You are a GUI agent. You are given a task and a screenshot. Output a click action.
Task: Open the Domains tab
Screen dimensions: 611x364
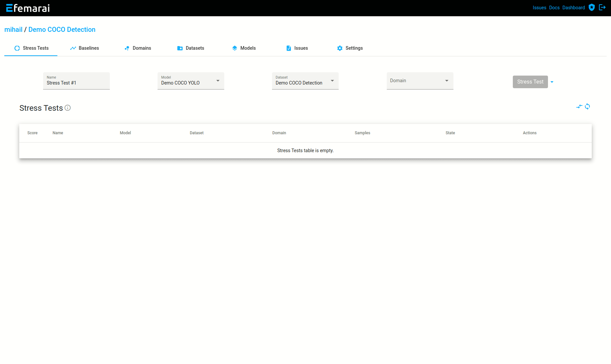(x=138, y=48)
